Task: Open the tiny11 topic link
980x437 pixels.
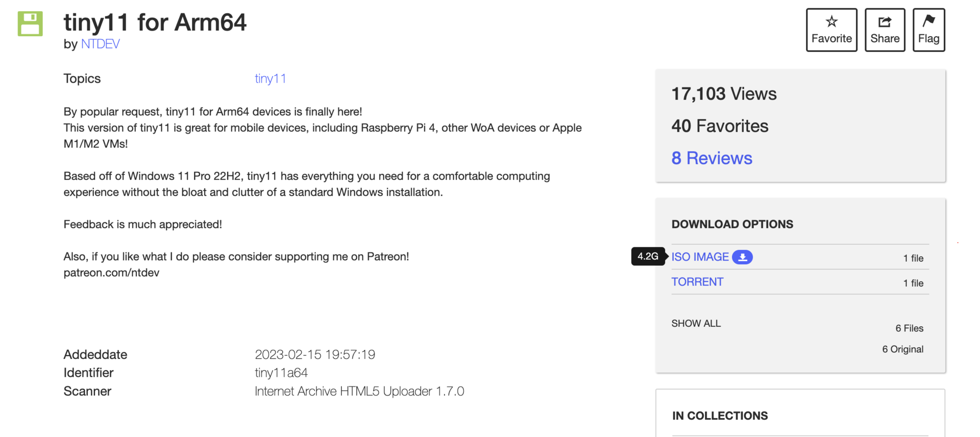Action: tap(270, 79)
